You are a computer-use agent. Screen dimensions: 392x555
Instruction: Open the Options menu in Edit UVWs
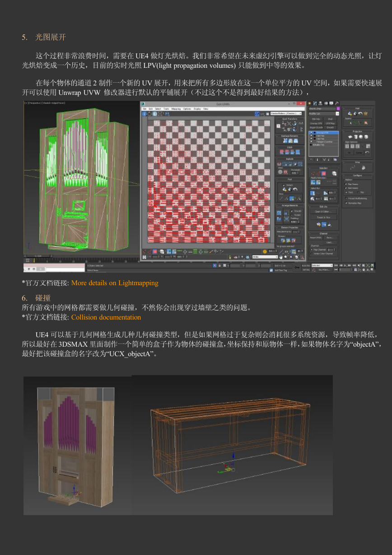(187, 109)
